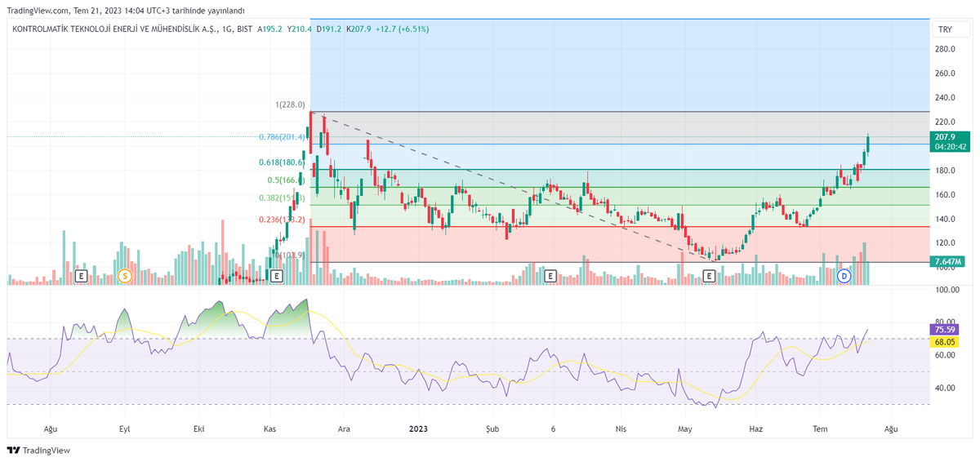980x462 pixels.
Task: Click the 140.0 price axis label
Action: point(946,219)
